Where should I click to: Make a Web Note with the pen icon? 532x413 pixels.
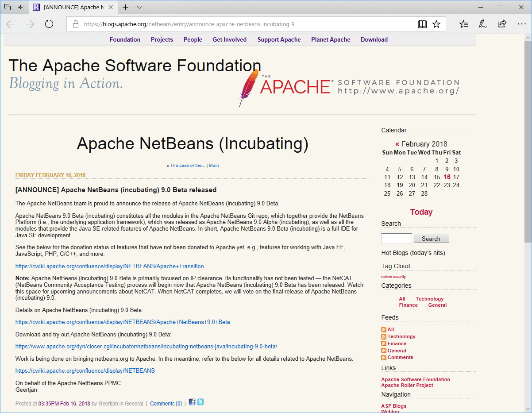pos(482,24)
